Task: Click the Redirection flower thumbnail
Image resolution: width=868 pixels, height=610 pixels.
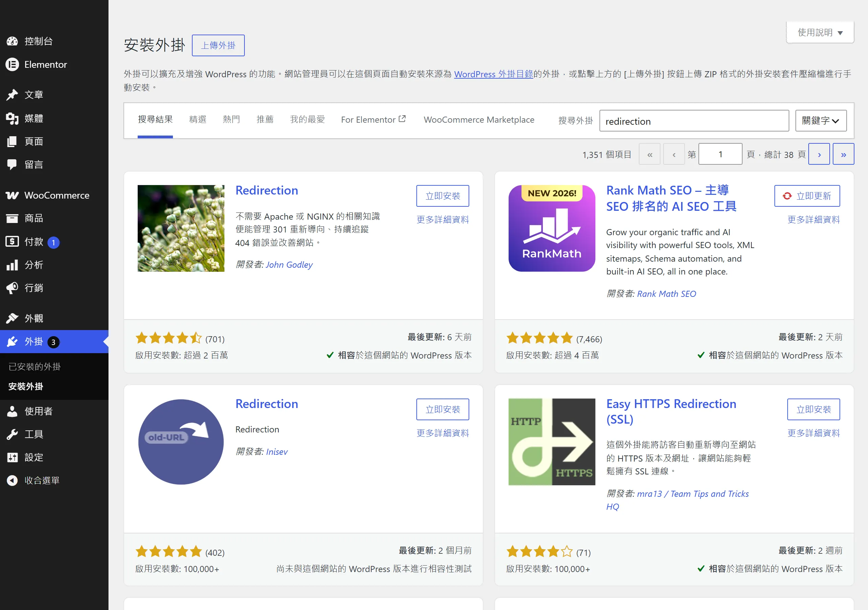Action: [181, 228]
